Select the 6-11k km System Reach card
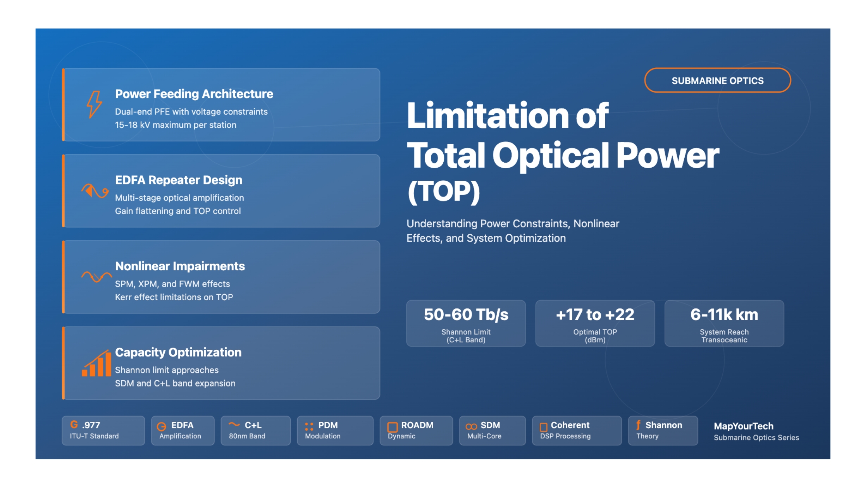This screenshot has width=868, height=488. 724,323
